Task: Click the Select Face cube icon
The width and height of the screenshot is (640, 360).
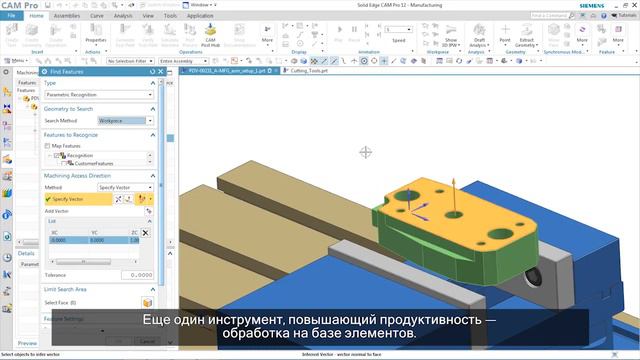Action: click(x=147, y=302)
